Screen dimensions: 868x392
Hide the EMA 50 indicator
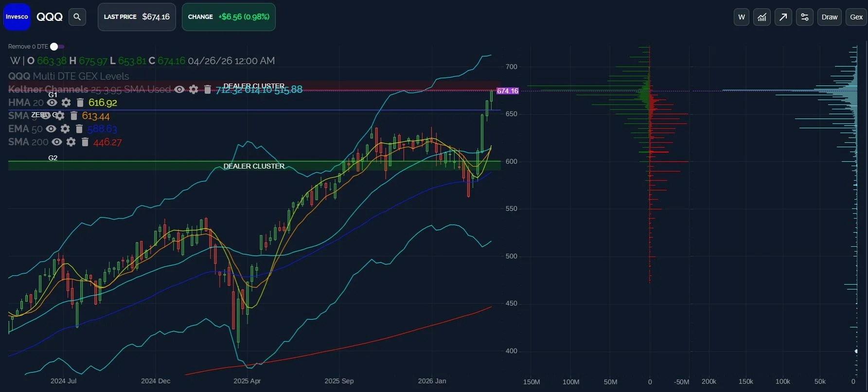[51, 129]
